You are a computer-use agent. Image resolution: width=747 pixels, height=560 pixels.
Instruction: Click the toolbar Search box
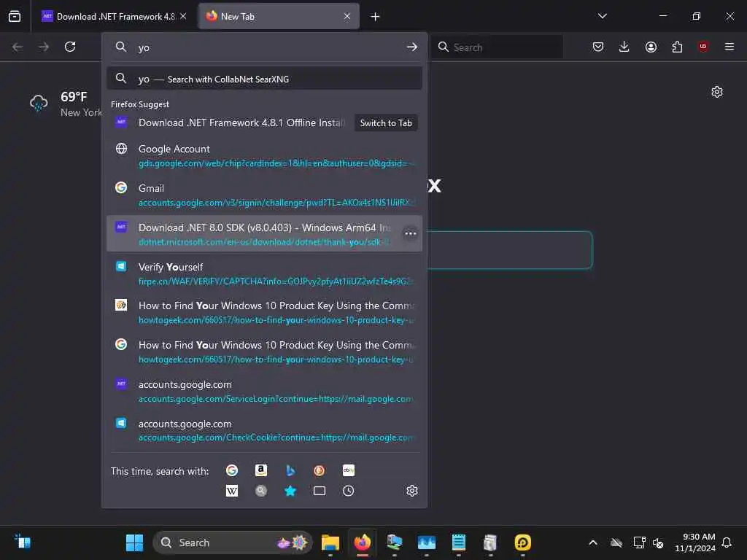[x=497, y=47]
